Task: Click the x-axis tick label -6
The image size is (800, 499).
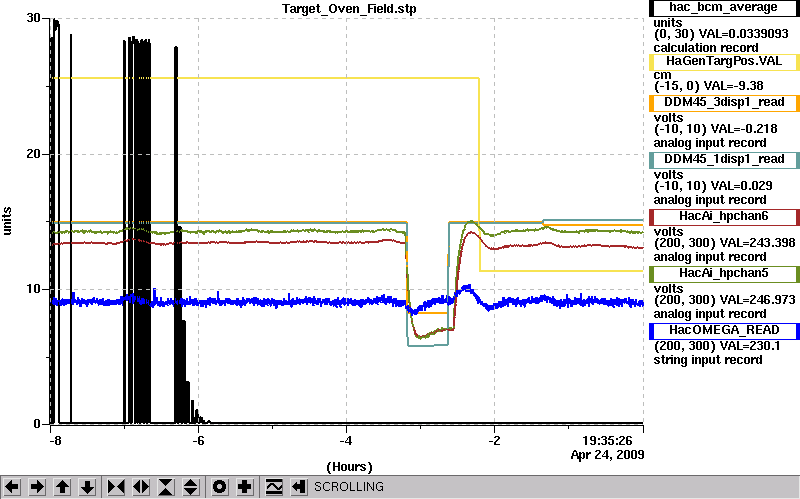Action: [x=198, y=441]
